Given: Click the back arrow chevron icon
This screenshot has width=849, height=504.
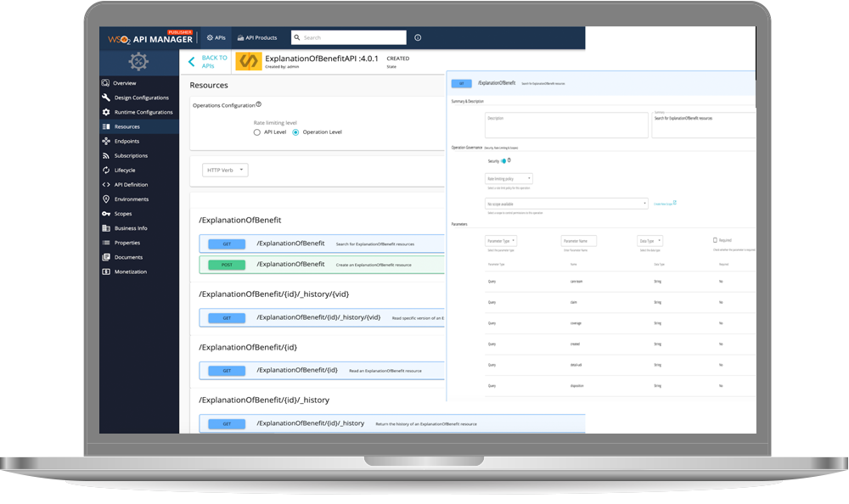Looking at the screenshot, I should (191, 62).
